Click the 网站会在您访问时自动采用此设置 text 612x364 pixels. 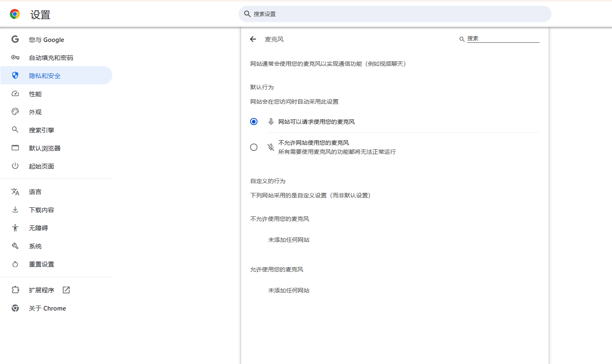point(294,102)
